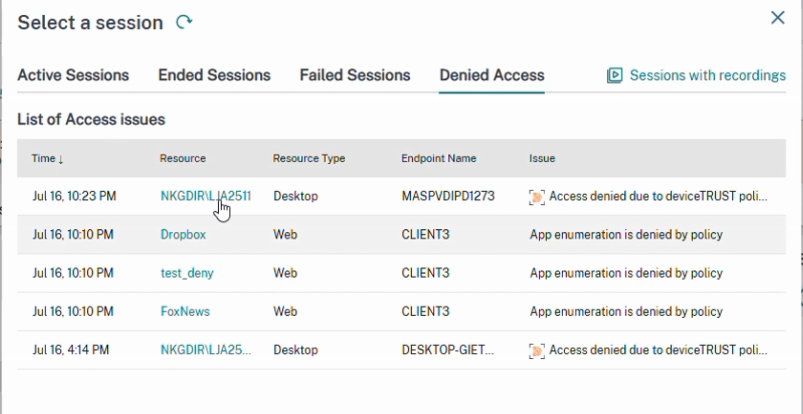Viewport: 803px width, 414px height.
Task: Open truncated NKGDIR\LJA25... link at 4:14 PM
Action: [x=206, y=350]
